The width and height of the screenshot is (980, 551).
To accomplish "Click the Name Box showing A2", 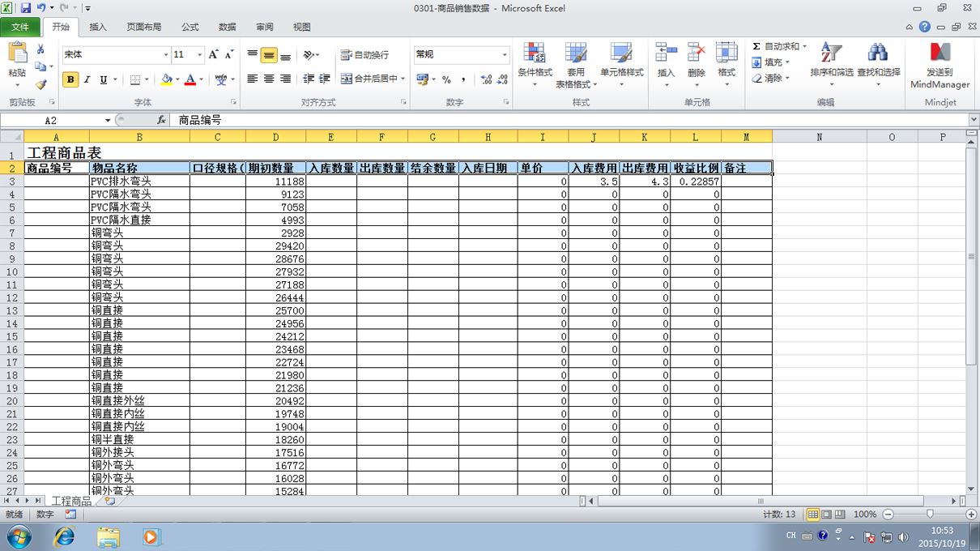I will (x=51, y=120).
